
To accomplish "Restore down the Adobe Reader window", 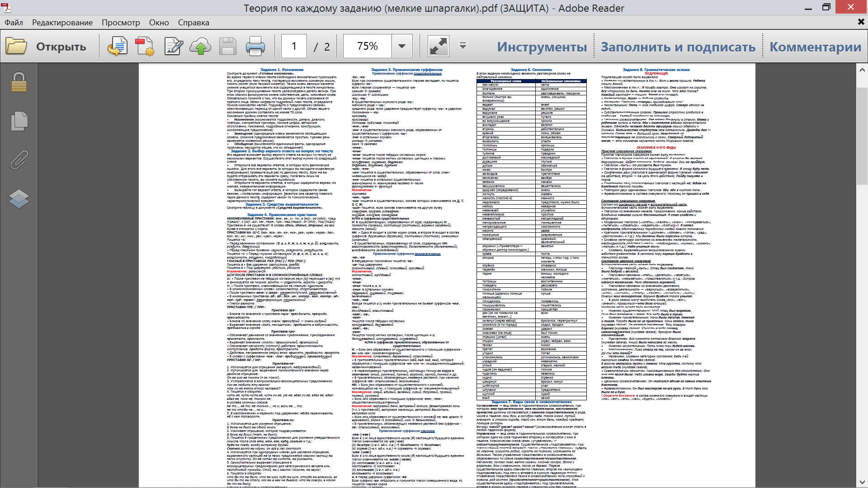I will (826, 7).
